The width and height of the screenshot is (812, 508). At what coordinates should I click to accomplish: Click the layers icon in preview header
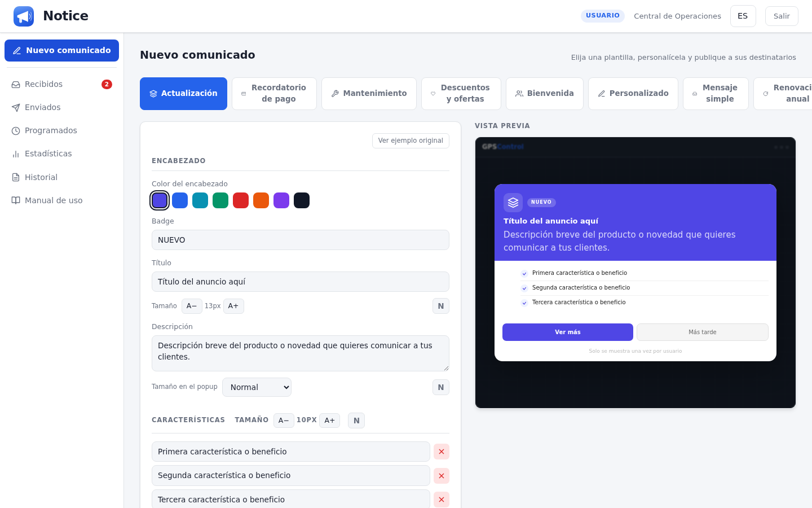513,203
